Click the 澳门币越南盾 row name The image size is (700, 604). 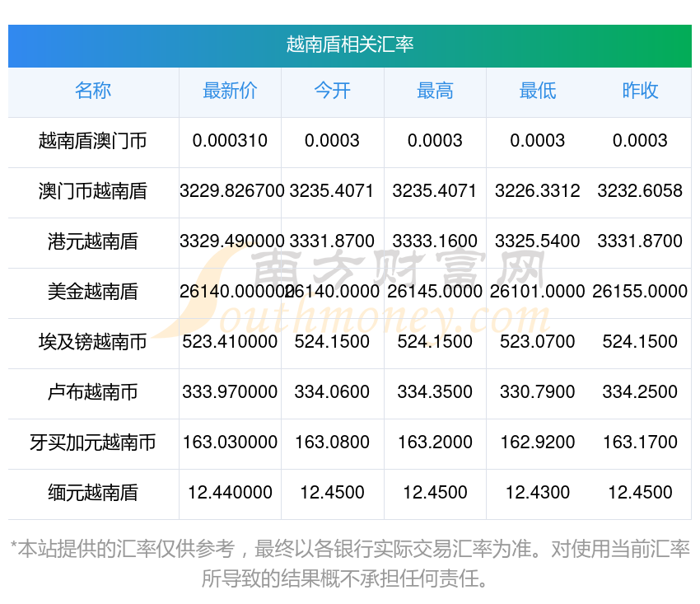coord(93,191)
